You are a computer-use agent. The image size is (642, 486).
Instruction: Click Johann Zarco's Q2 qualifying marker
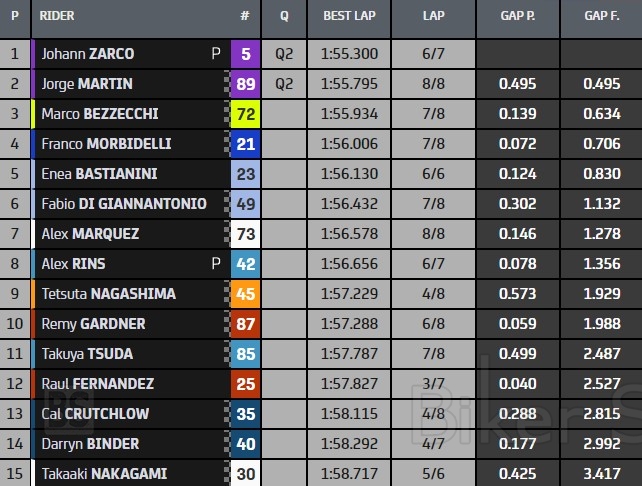(x=284, y=55)
